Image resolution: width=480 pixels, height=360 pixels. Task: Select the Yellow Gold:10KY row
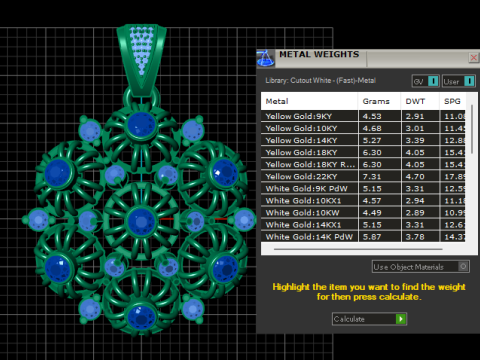363,128
